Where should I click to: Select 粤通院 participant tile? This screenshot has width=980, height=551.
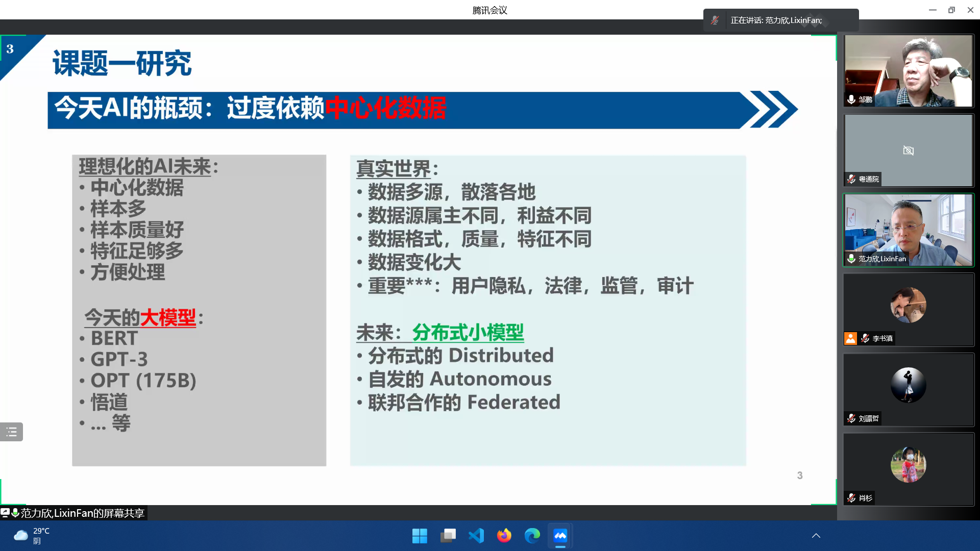coord(909,150)
